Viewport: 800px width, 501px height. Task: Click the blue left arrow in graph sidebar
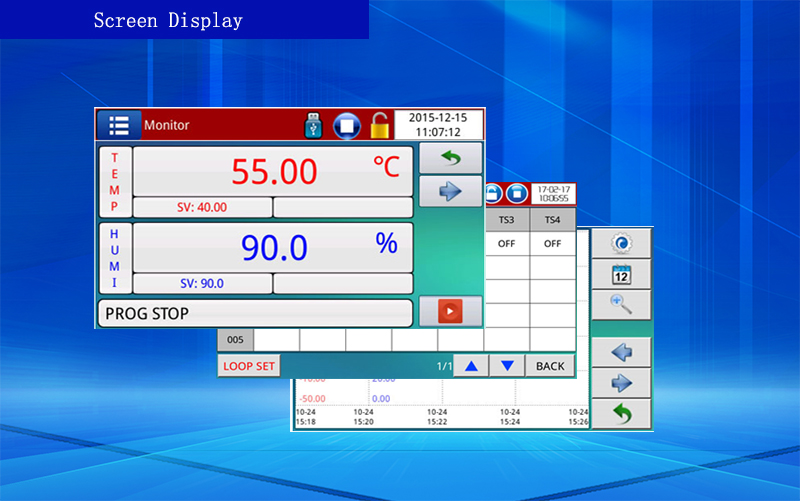click(621, 352)
